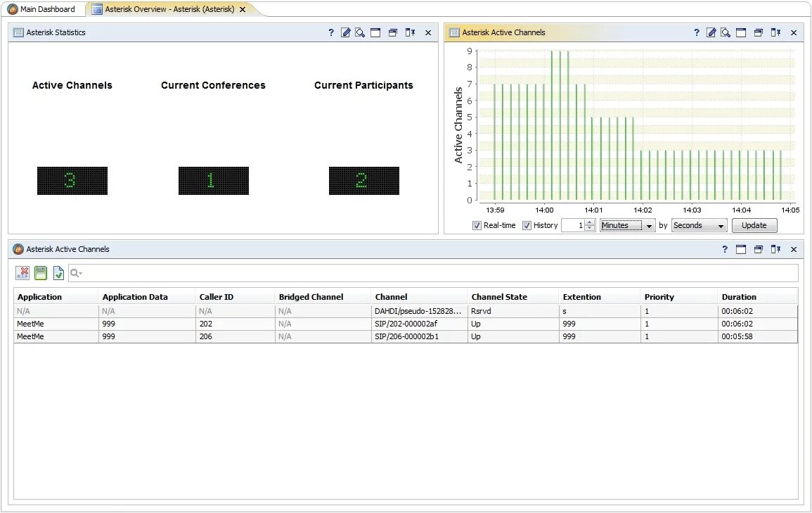Maximize the Active Channels table panel
This screenshot has height=513, width=812.
tap(741, 249)
